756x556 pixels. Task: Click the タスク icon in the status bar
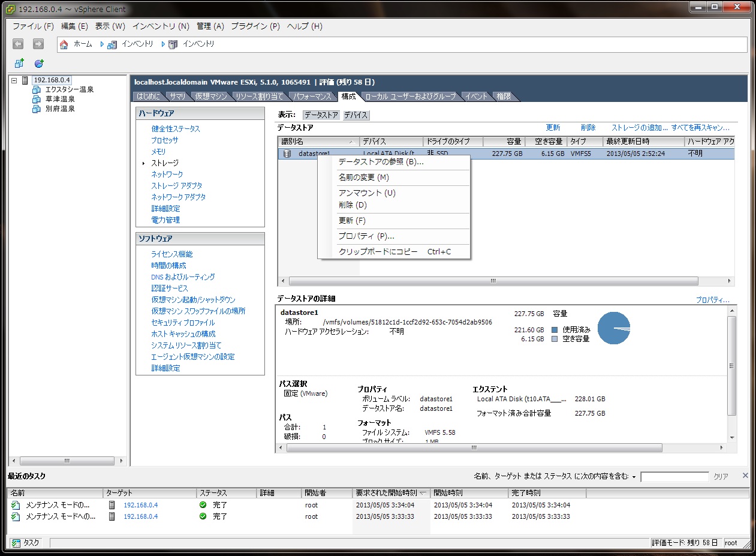[16, 543]
